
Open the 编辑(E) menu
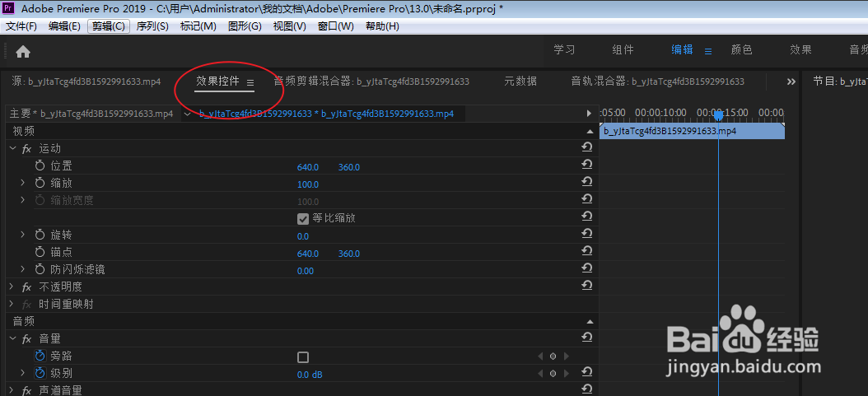(64, 26)
